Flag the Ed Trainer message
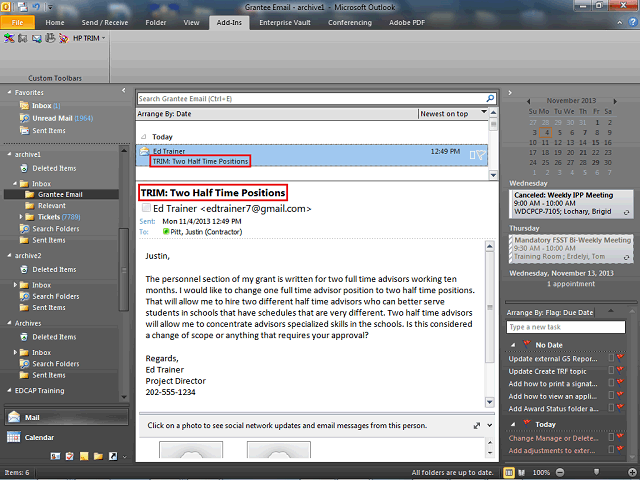 [x=481, y=155]
